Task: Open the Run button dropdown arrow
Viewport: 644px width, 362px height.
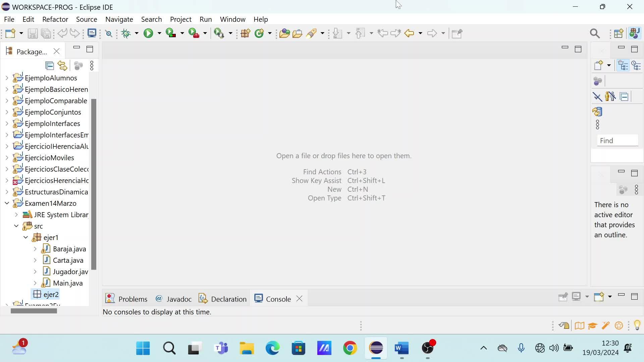Action: [159, 33]
